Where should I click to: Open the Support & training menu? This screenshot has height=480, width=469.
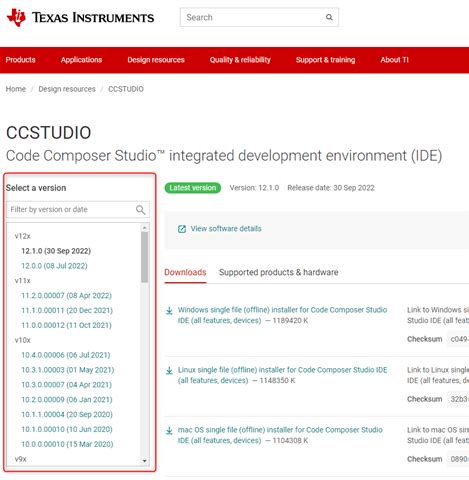click(325, 60)
